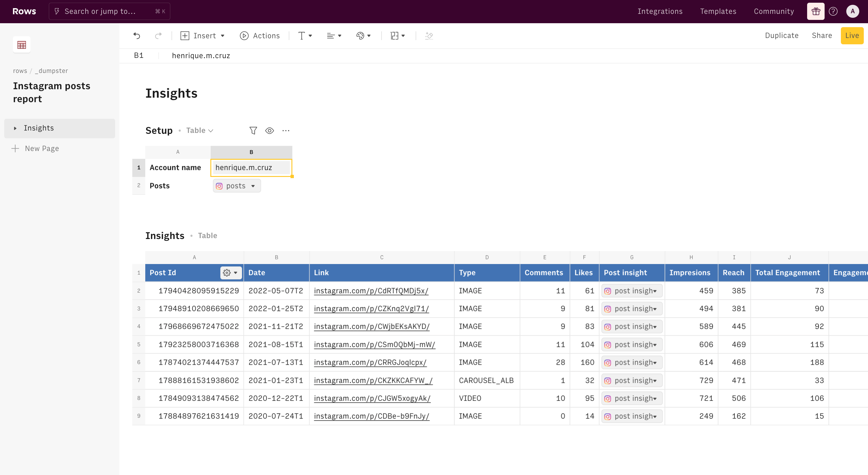Click the Duplicate button
Screen dimensions: 868x475
[x=782, y=36]
